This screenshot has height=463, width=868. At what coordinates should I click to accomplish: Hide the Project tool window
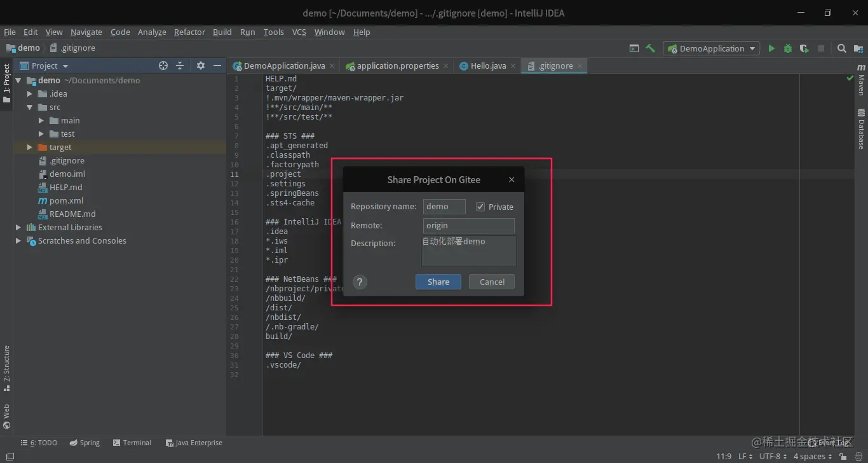(x=217, y=66)
